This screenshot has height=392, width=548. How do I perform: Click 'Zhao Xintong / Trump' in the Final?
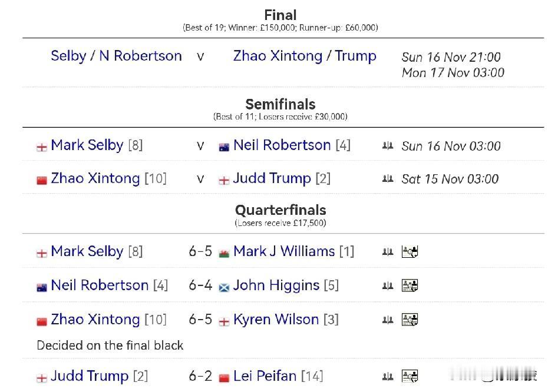point(305,56)
